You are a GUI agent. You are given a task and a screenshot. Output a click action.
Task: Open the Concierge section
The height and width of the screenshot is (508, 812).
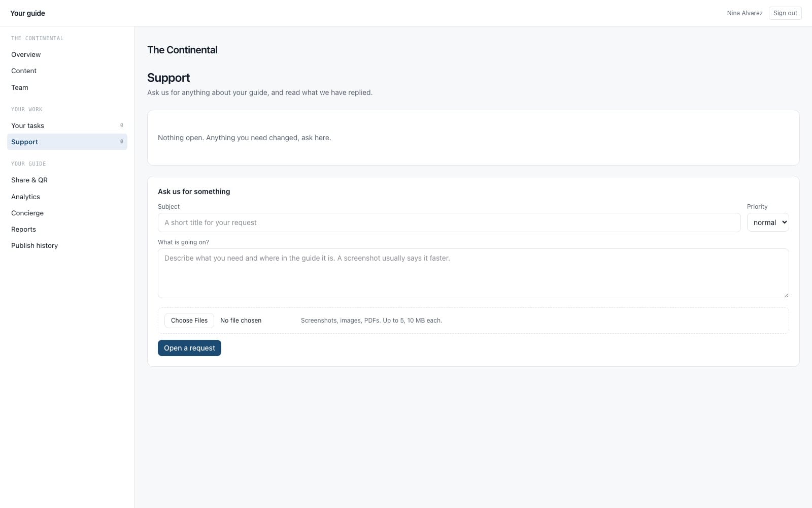(x=67, y=213)
